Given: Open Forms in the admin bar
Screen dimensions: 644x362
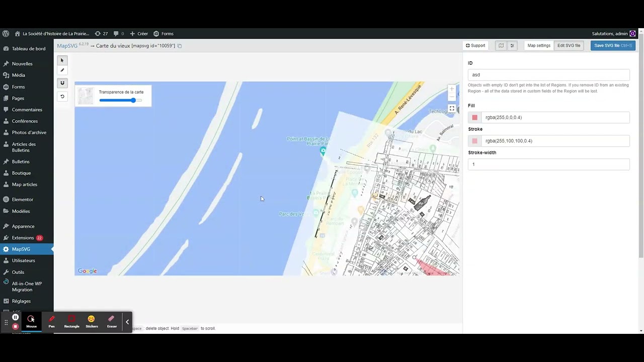Looking at the screenshot, I should tap(164, 34).
